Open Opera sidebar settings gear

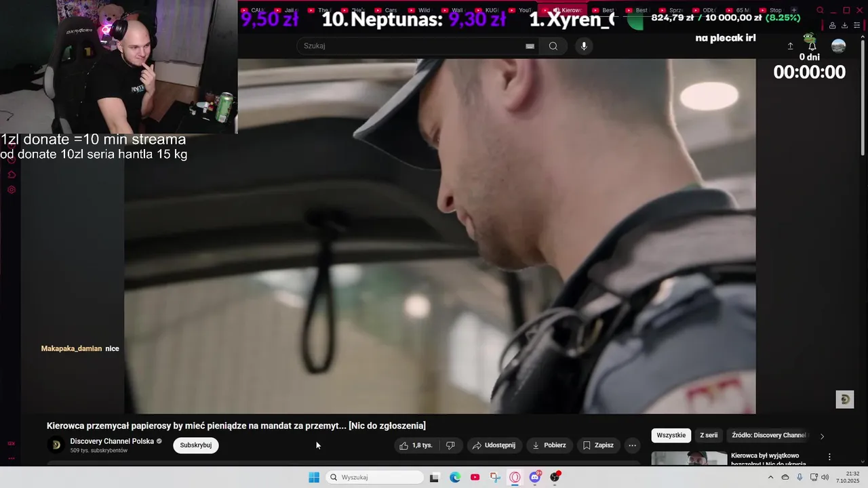point(12,190)
